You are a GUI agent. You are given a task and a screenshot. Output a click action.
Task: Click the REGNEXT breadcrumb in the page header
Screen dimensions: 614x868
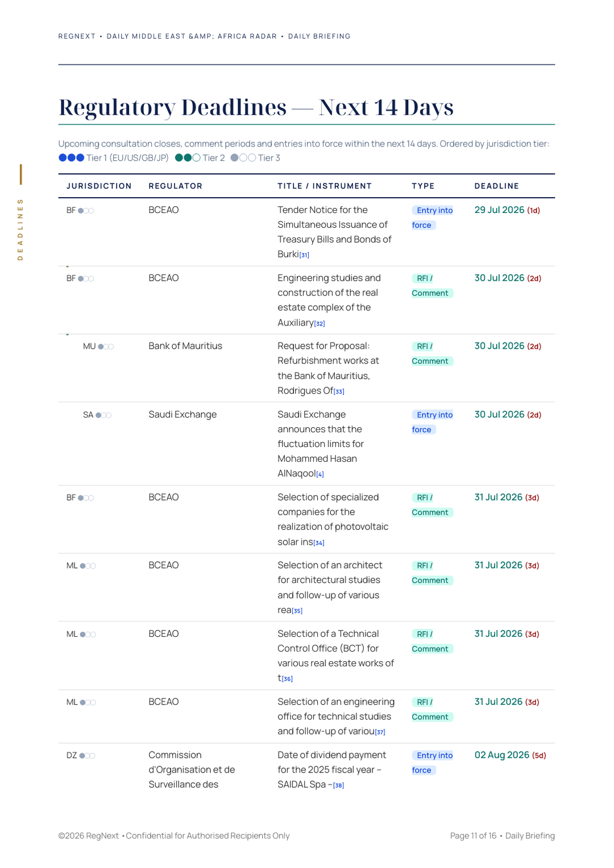click(x=77, y=36)
